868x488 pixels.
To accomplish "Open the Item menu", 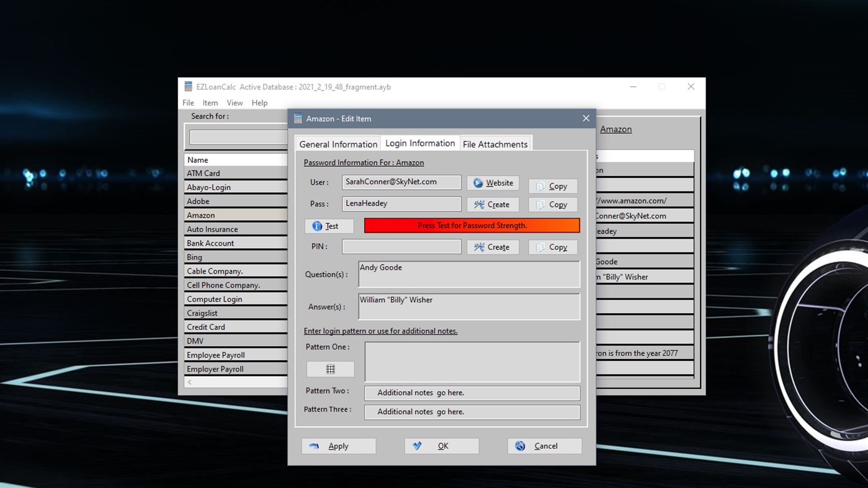I will [x=210, y=102].
